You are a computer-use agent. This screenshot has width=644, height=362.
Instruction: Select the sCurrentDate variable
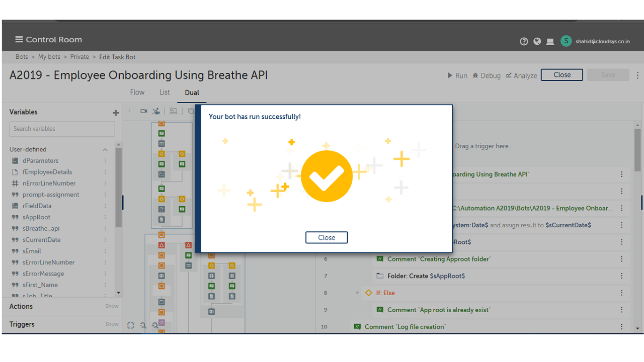tap(42, 240)
